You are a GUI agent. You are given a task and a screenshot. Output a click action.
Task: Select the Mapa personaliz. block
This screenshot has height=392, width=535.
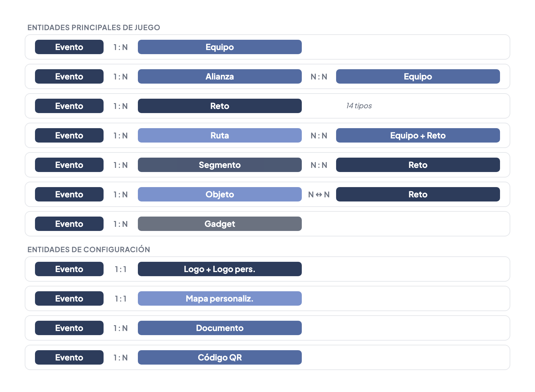[x=219, y=298]
